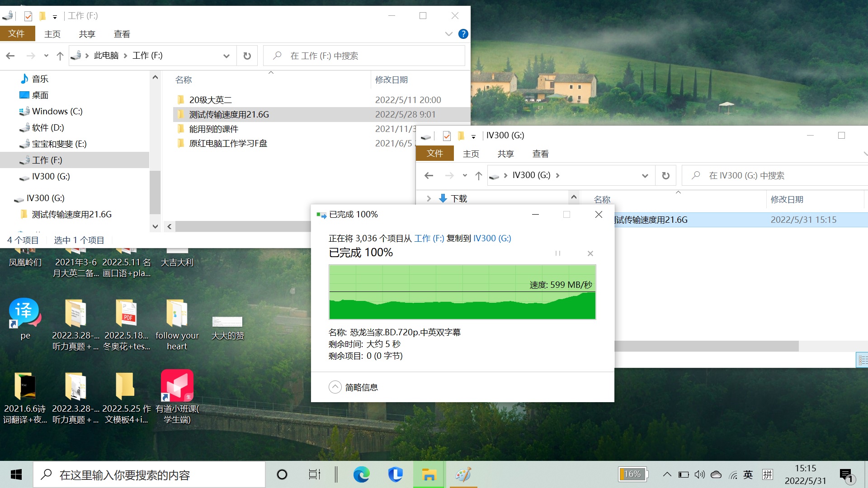Open the Windows Start menu
The height and width of the screenshot is (488, 868).
pyautogui.click(x=16, y=474)
